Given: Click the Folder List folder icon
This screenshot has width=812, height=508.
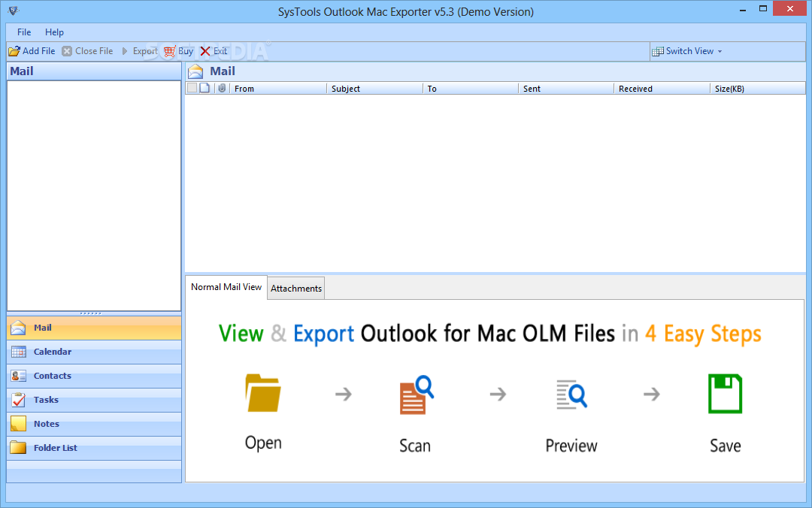Looking at the screenshot, I should pyautogui.click(x=18, y=447).
